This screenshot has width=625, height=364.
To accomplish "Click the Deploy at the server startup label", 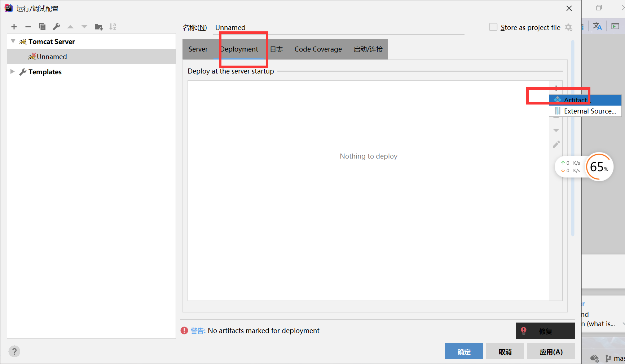I will pyautogui.click(x=231, y=71).
